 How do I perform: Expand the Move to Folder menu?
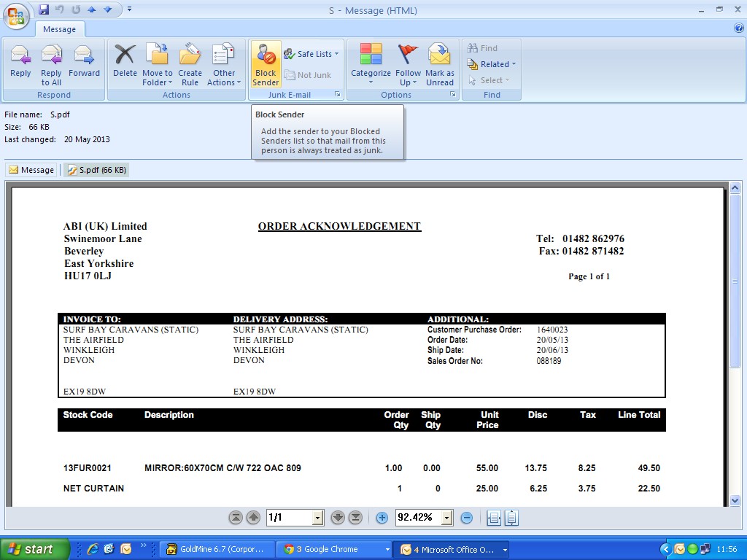(158, 64)
